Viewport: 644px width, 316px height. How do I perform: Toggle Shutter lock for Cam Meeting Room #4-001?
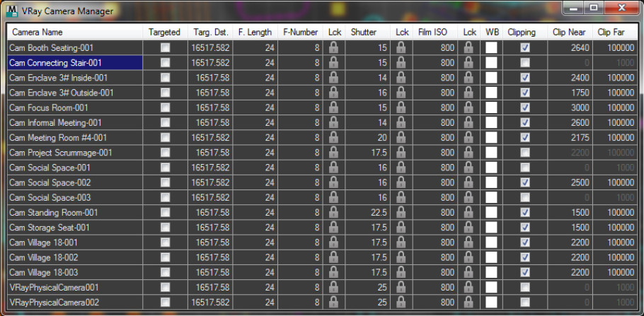[x=401, y=138]
